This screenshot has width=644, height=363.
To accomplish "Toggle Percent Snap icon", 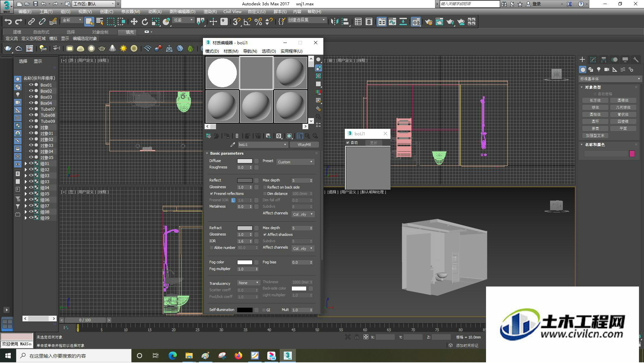I will click(258, 22).
